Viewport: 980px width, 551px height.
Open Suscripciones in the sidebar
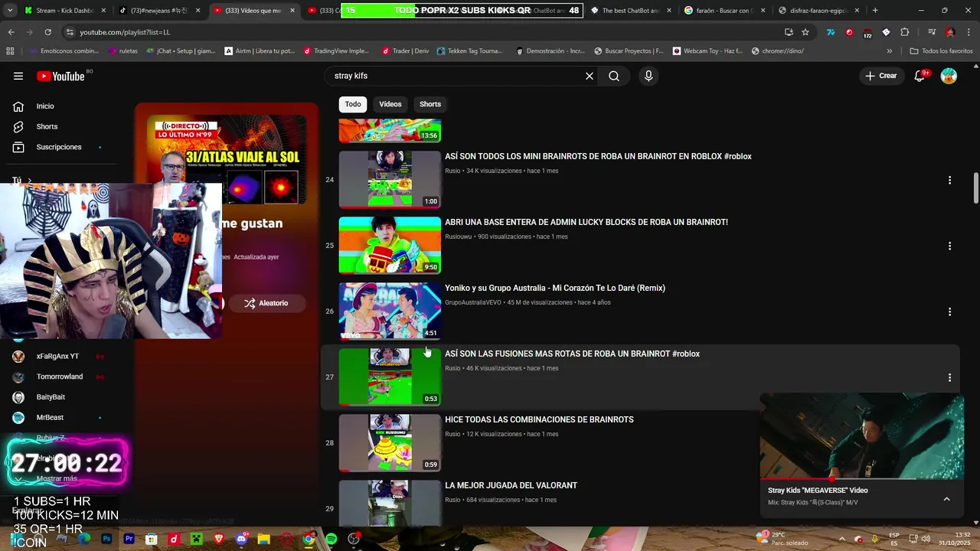coord(59,147)
